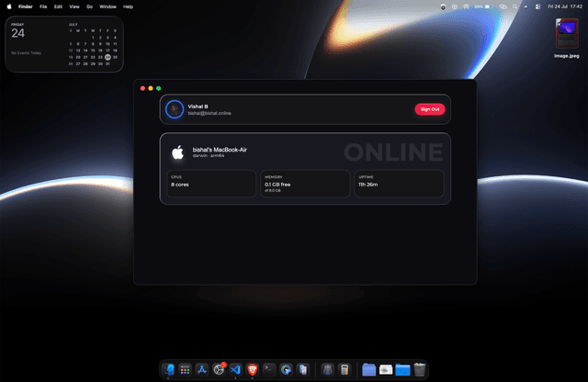Viewport: 588px width, 382px height.
Task: Open the App Store dock icon
Action: click(x=202, y=370)
